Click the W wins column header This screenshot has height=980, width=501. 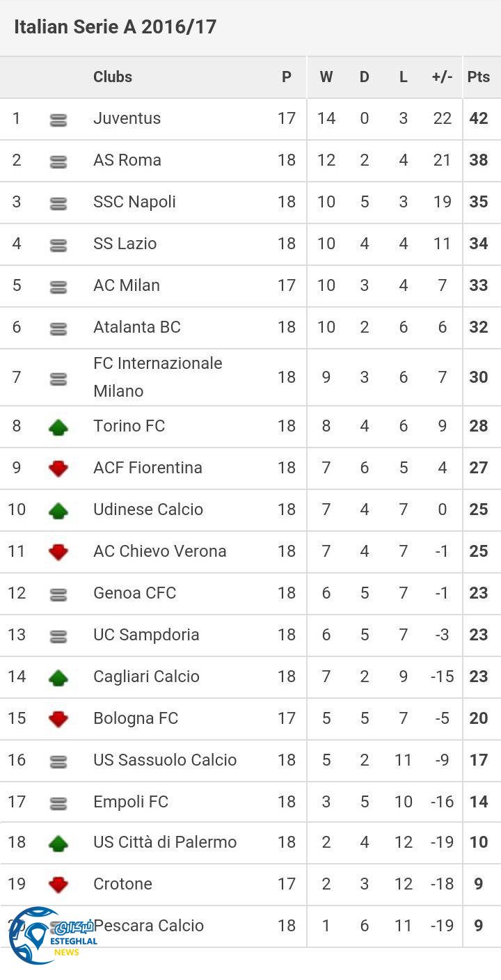(x=326, y=77)
